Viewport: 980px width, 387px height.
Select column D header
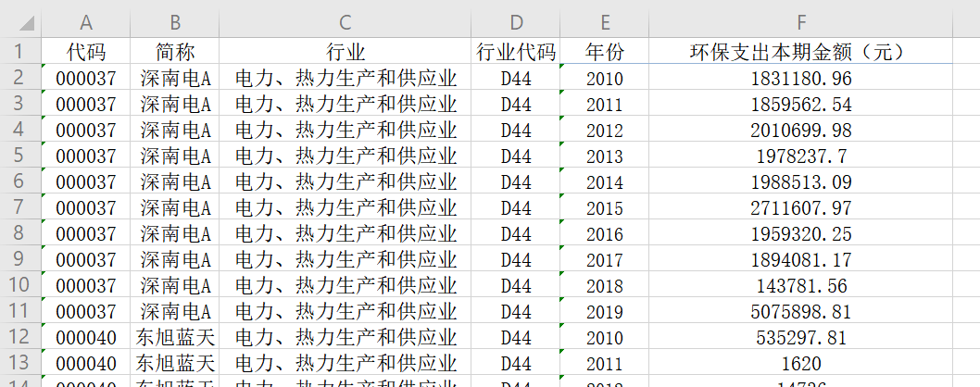(x=516, y=22)
